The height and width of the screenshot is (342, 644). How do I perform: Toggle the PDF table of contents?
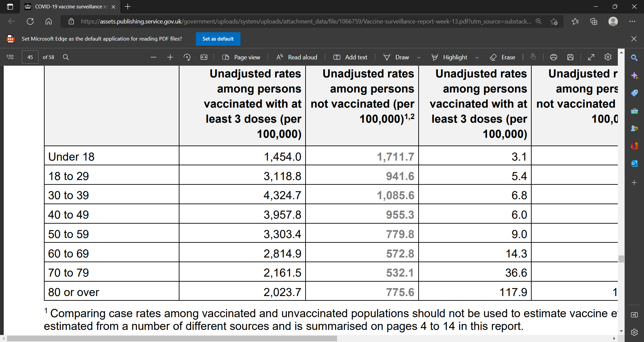coord(10,57)
